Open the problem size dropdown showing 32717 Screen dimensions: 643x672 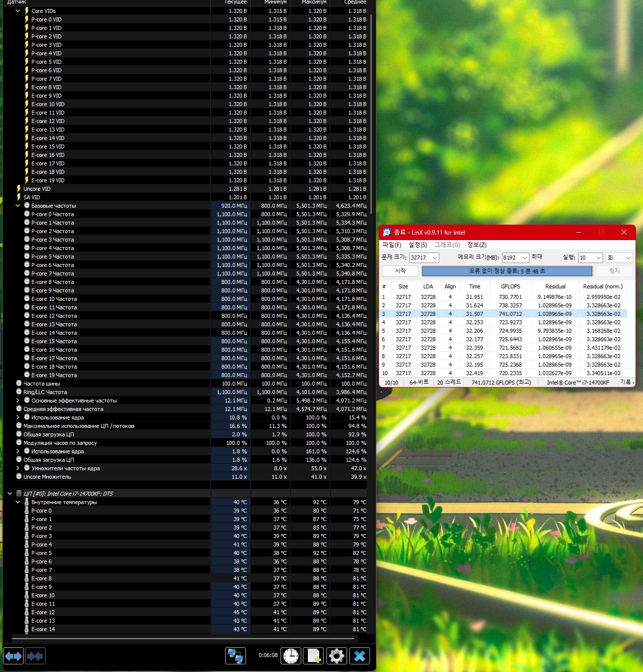point(435,258)
